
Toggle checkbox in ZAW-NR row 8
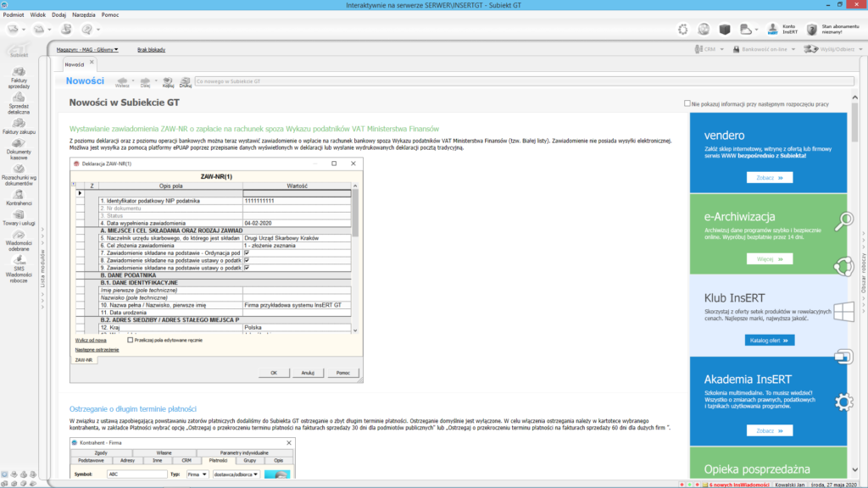point(247,260)
